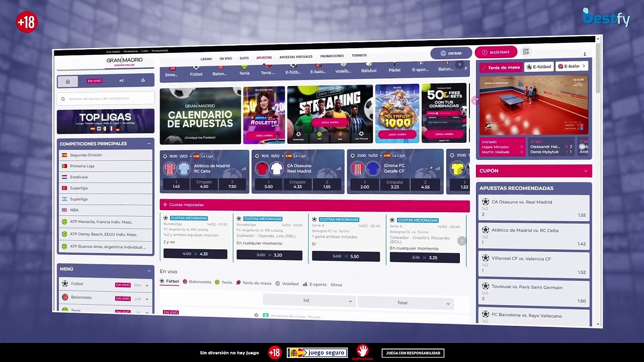Image resolution: width=644 pixels, height=362 pixels.
Task: Click the Gran Madrid Casino Online logo
Action: (124, 62)
